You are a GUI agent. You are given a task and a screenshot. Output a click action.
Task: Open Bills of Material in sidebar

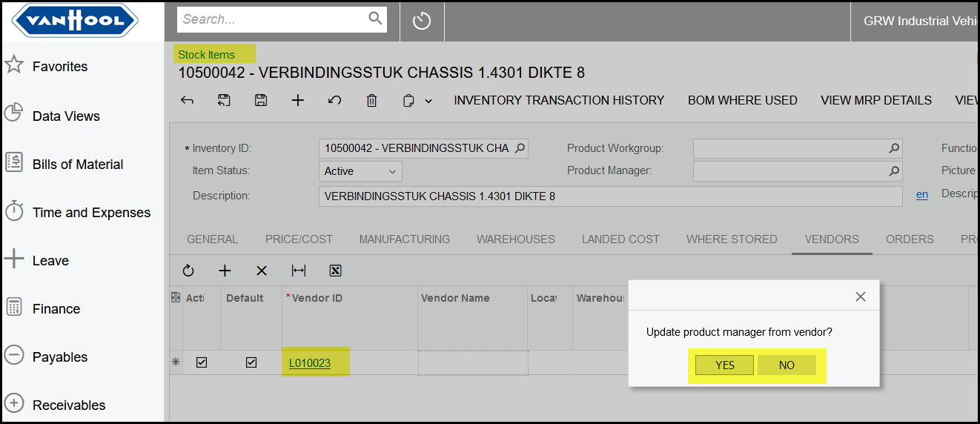click(78, 165)
